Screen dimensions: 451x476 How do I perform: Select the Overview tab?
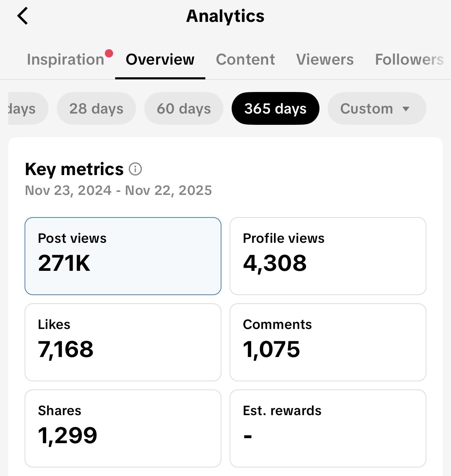point(160,59)
